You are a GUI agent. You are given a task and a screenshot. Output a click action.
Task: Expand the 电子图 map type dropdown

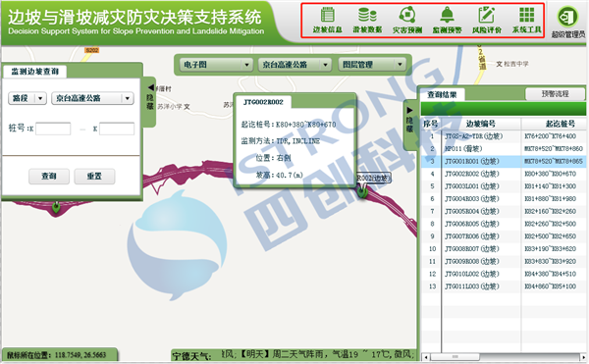click(x=216, y=65)
